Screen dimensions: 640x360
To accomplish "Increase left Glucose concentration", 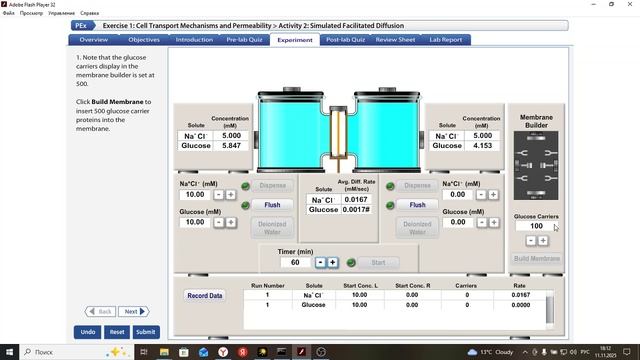I will click(x=231, y=222).
